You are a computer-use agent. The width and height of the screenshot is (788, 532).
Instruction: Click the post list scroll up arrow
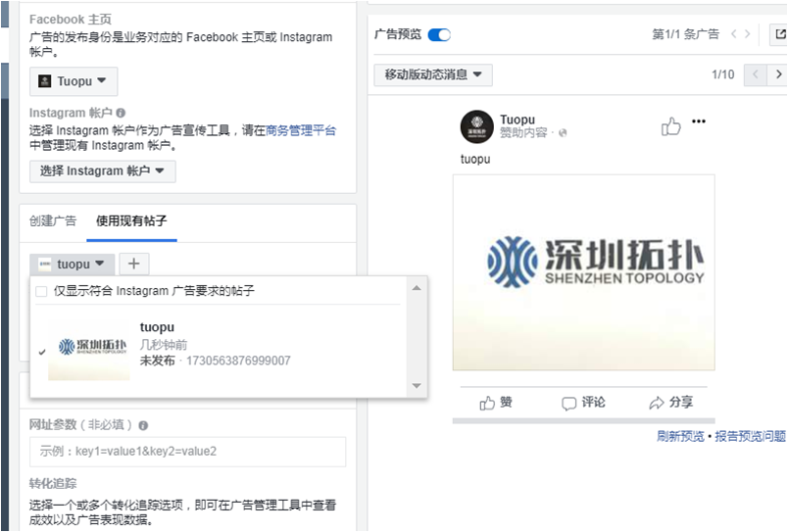[x=417, y=288]
